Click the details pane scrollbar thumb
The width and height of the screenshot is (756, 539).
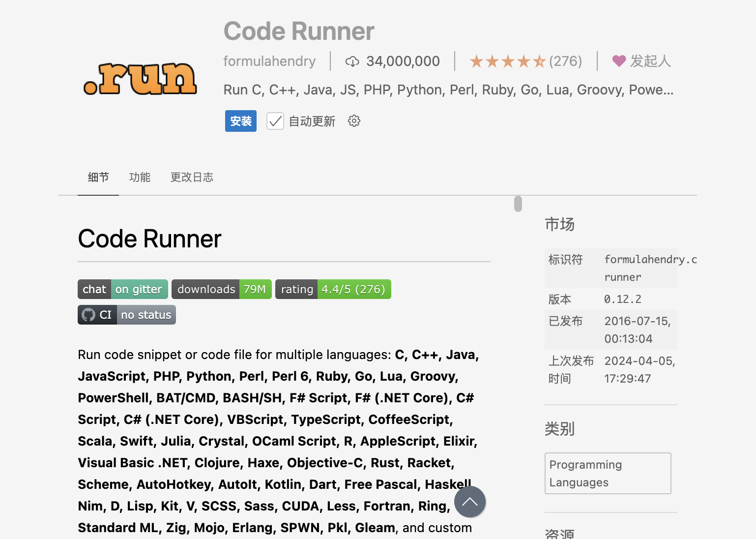click(518, 204)
